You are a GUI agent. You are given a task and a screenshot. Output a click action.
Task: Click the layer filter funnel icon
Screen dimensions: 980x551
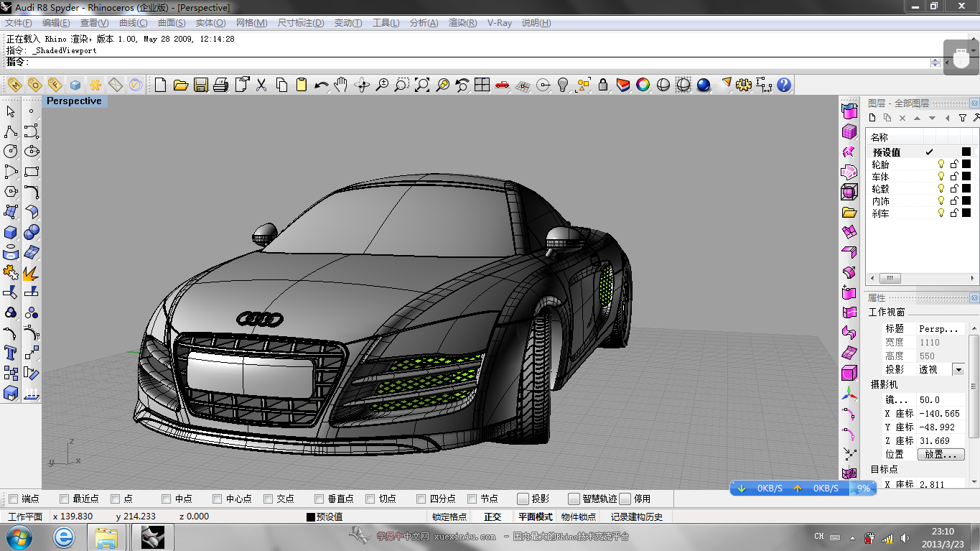coord(963,118)
